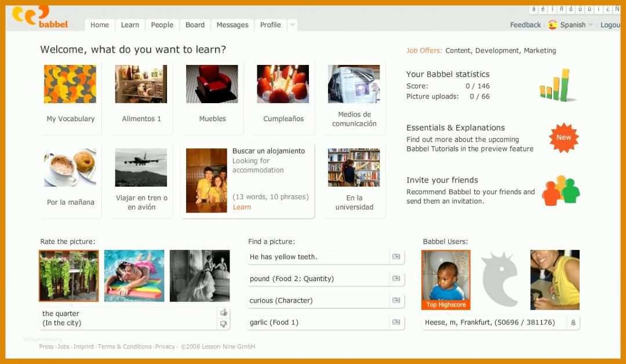The height and width of the screenshot is (364, 626).
Task: Select the hanging plants picture to rate
Action: (x=68, y=276)
